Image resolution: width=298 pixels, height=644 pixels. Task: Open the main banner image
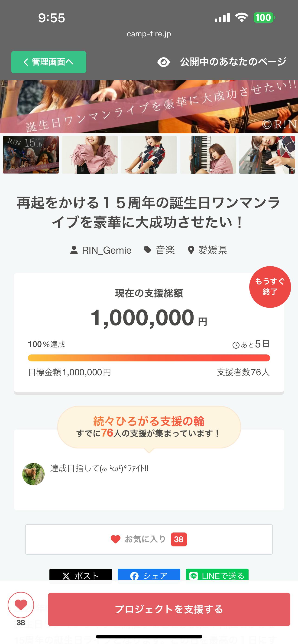coord(149,107)
